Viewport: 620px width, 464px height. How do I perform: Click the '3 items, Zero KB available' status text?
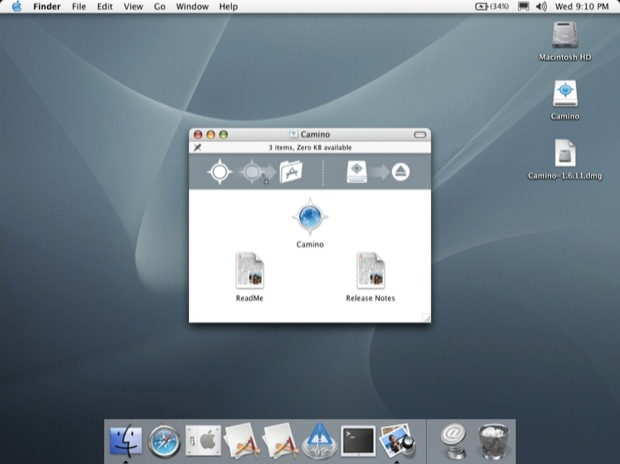(310, 148)
